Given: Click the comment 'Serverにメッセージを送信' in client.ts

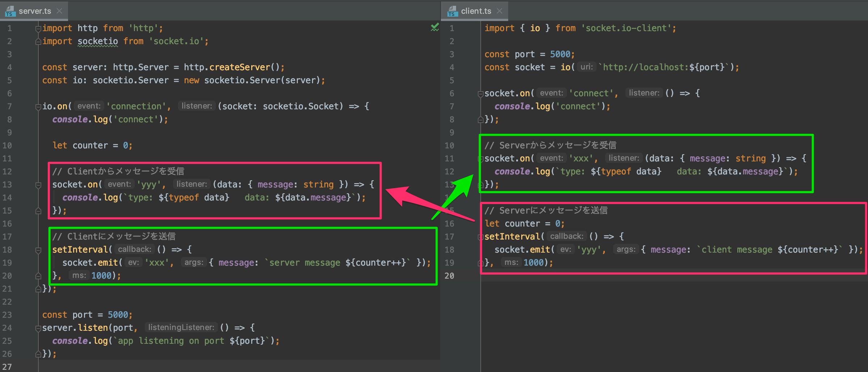Looking at the screenshot, I should pos(553,210).
